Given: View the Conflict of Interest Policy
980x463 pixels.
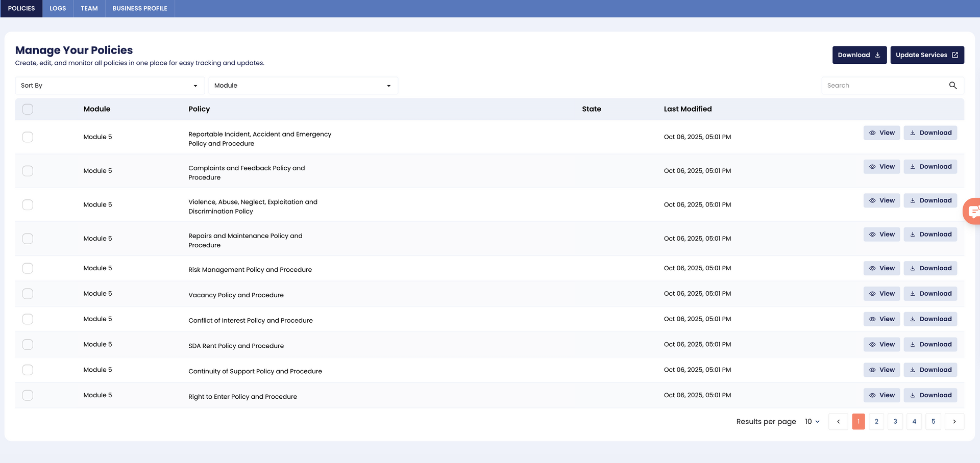Looking at the screenshot, I should 881,319.
